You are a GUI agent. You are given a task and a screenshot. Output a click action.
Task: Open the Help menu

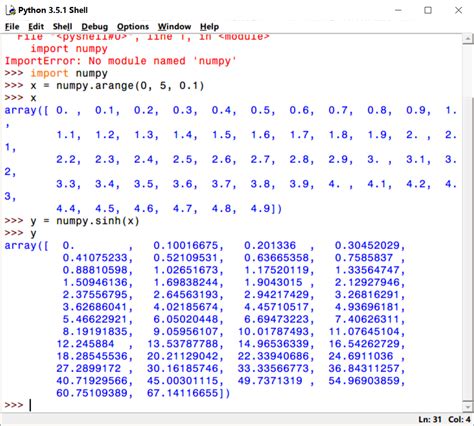point(209,27)
